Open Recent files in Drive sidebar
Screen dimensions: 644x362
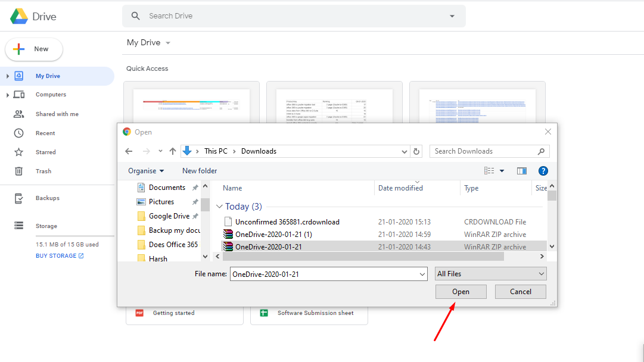pyautogui.click(x=45, y=133)
